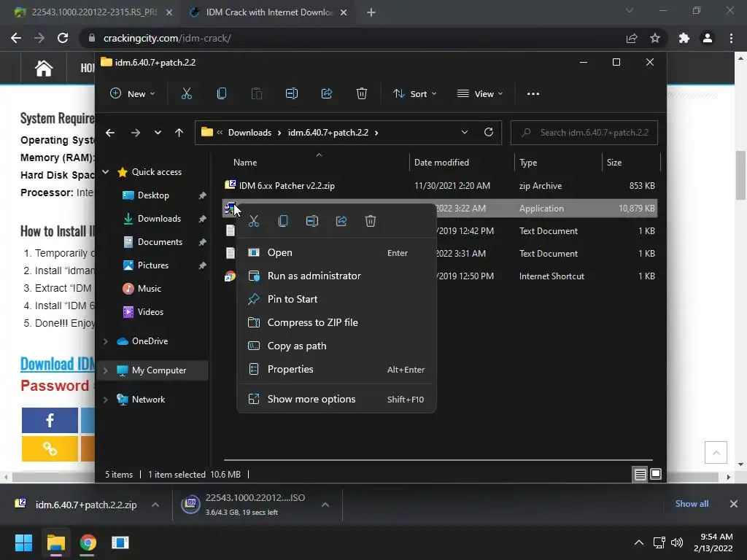Go up one folder level
The image size is (747, 560).
click(179, 133)
